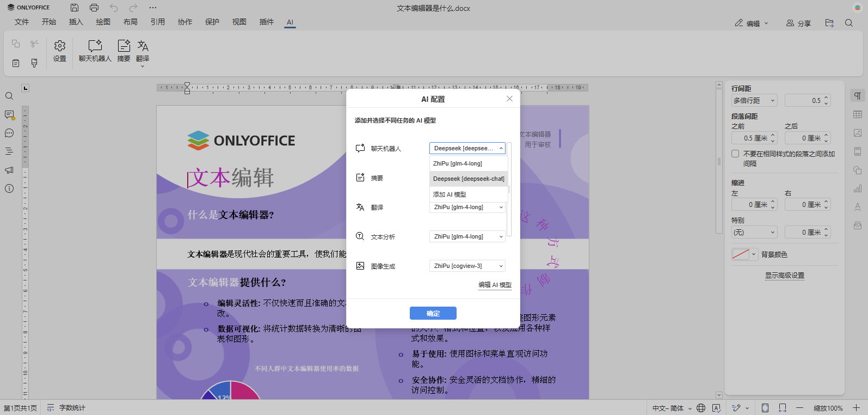Open Feedback megaphone icon in left sidebar
This screenshot has height=415, width=868.
pos(9,170)
